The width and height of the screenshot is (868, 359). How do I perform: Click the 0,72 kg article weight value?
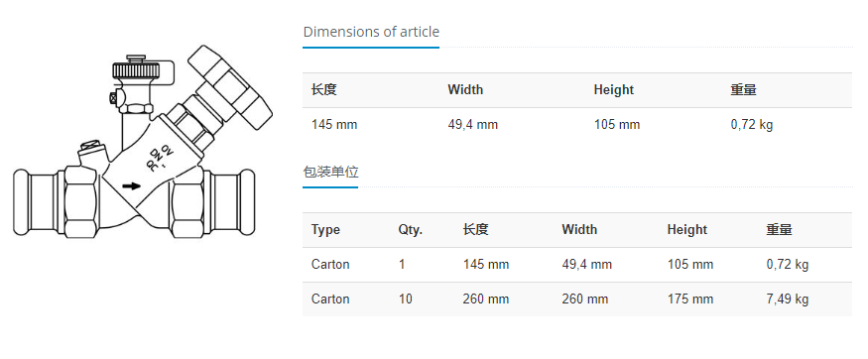(x=751, y=125)
